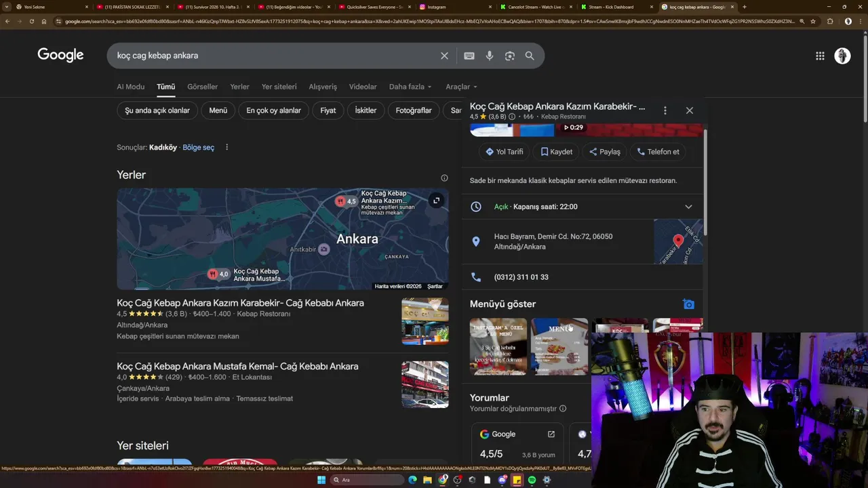
Task: Open Sticky Notes from the taskbar
Action: [517, 480]
